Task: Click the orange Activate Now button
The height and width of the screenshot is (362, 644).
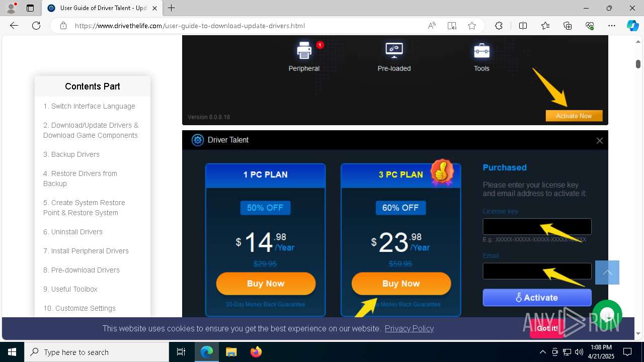Action: (574, 116)
